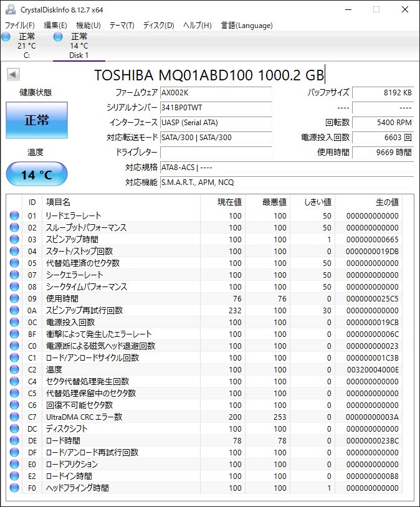Click the status orb of row 03 スピンアップ時間
Viewport: 420px width, 507px height.
(x=14, y=239)
